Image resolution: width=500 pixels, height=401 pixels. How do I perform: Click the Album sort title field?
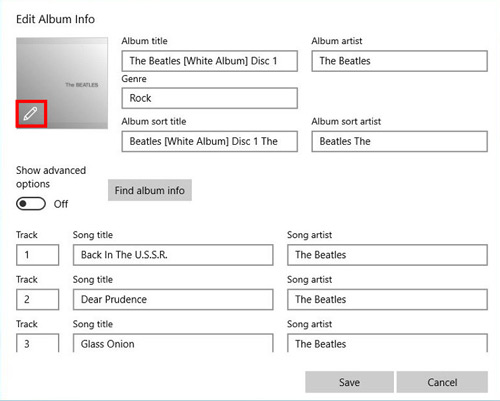point(210,141)
